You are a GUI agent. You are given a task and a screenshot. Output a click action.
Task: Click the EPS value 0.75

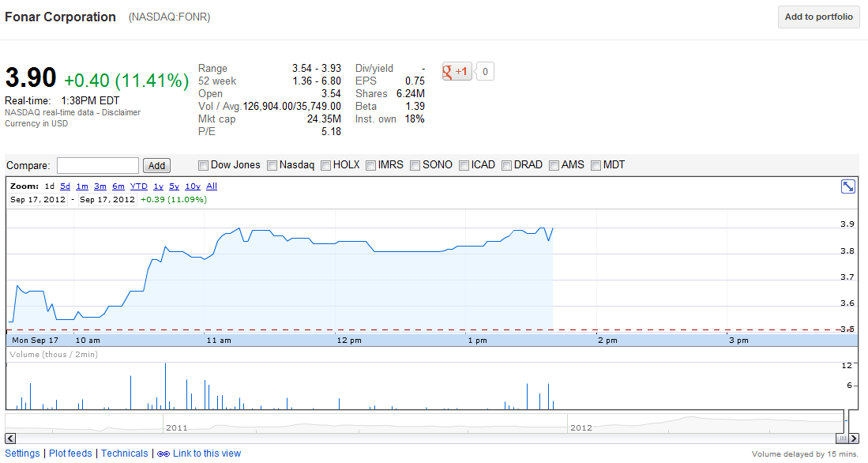(x=415, y=81)
